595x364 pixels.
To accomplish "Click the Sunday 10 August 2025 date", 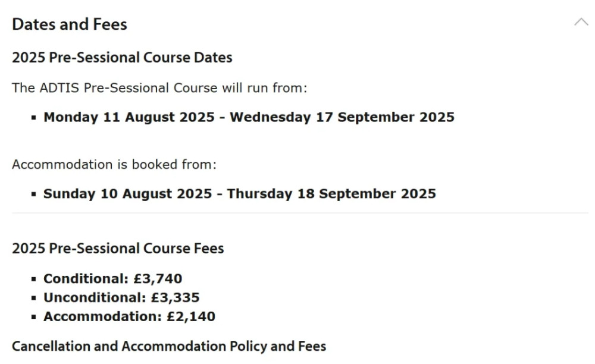I will 127,194.
